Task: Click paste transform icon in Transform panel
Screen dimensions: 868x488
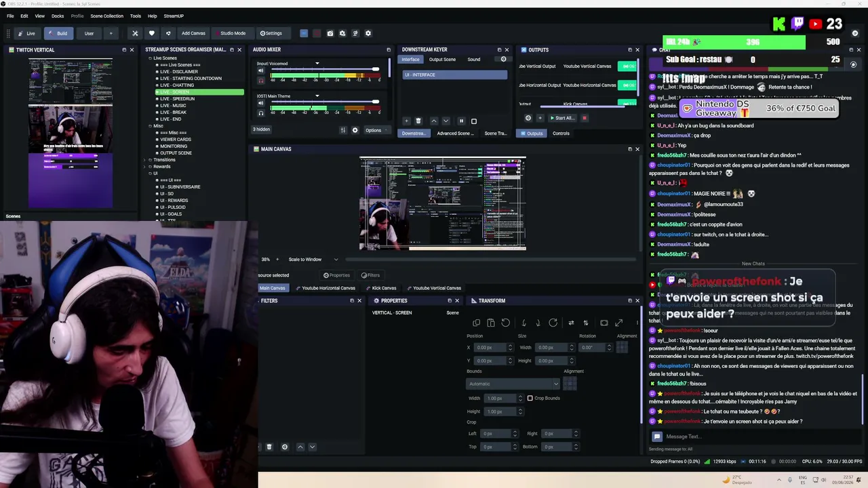Action: [491, 323]
